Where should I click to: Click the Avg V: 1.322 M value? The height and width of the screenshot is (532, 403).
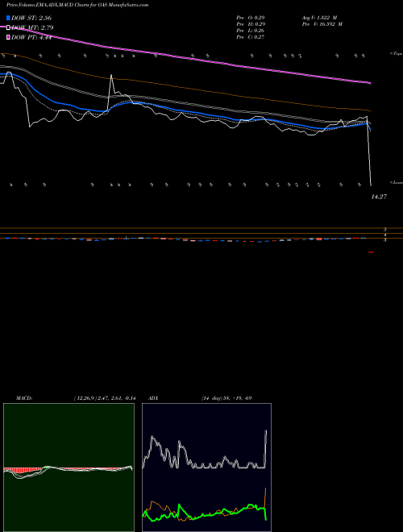[319, 18]
